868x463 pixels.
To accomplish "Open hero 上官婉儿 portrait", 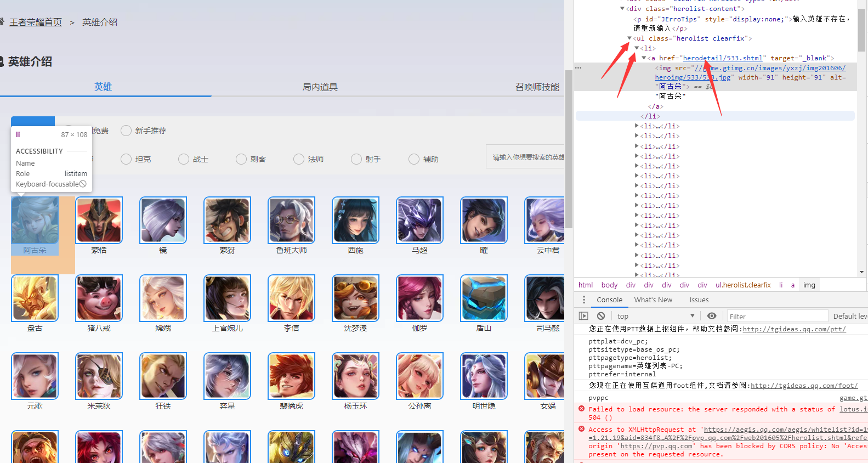I will [x=227, y=298].
